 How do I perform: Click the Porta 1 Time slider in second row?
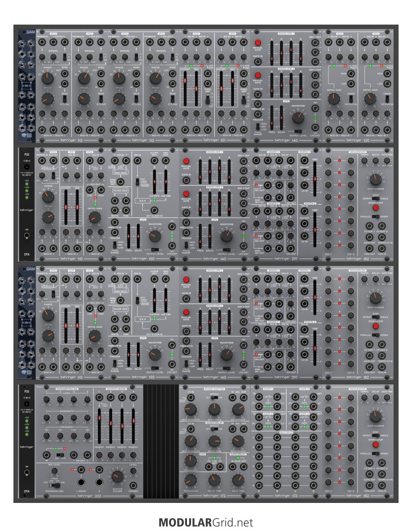(314, 179)
